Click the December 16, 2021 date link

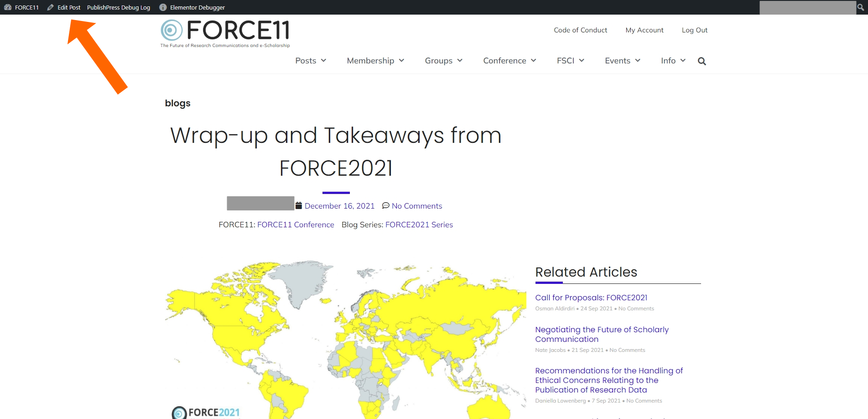(x=339, y=206)
